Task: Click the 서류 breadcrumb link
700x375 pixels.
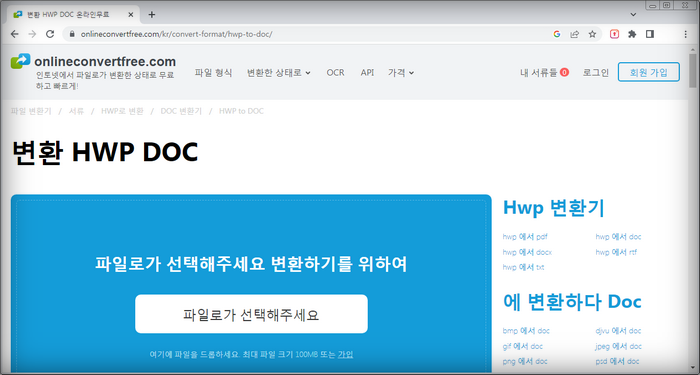Action: pos(76,111)
